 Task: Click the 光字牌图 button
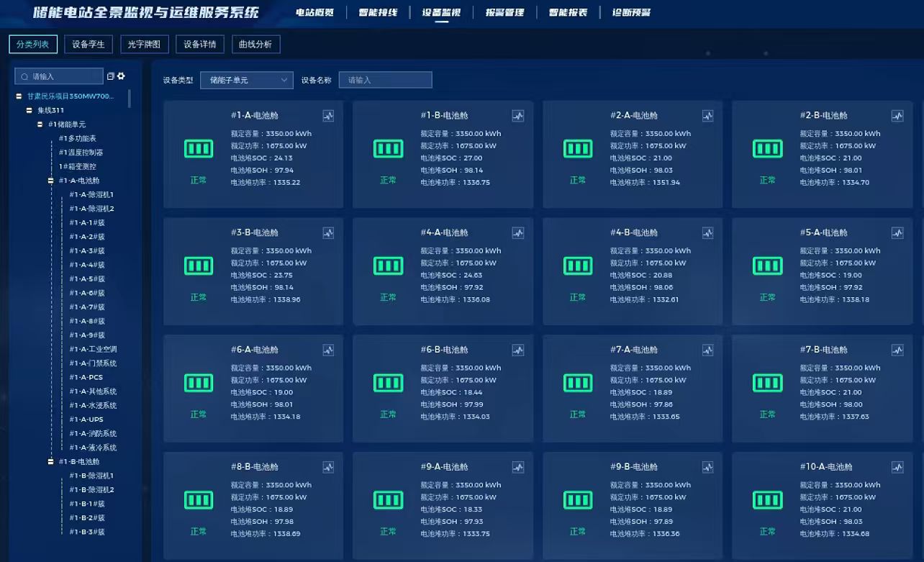(x=144, y=45)
